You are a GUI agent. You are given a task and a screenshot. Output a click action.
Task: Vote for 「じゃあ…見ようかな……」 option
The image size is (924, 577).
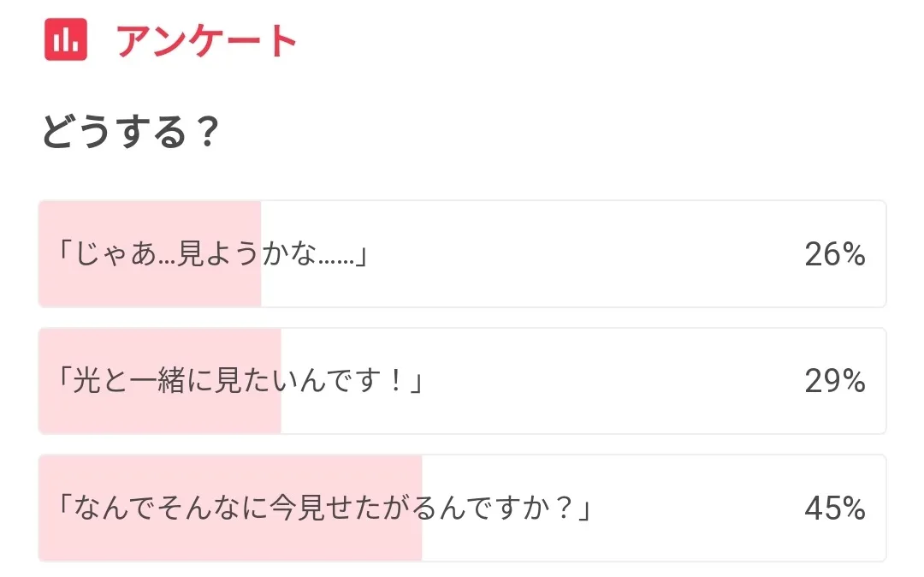coord(213,254)
